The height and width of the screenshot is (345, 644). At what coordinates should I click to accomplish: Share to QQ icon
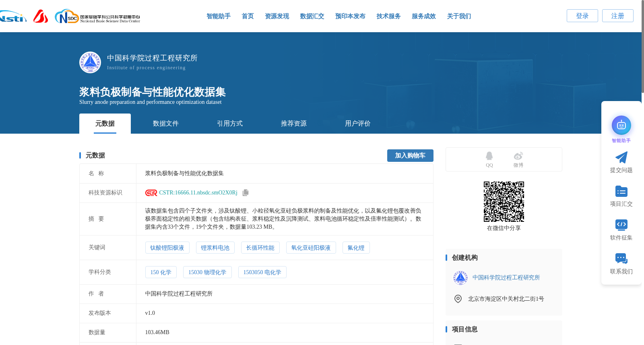[x=489, y=156]
